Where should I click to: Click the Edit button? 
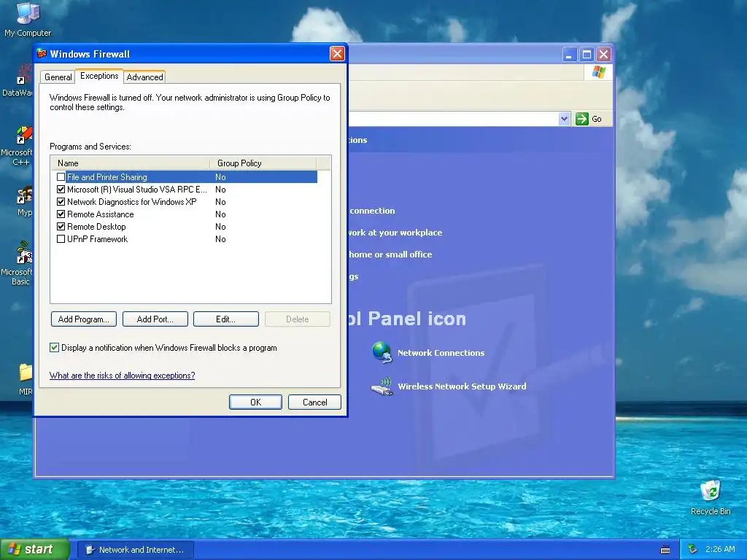tap(226, 319)
